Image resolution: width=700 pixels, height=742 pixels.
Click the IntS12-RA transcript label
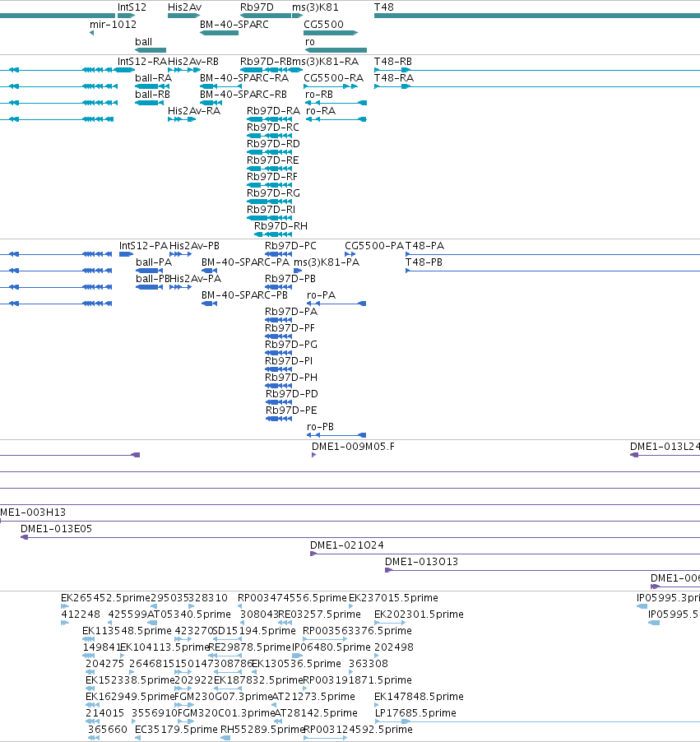[142, 62]
